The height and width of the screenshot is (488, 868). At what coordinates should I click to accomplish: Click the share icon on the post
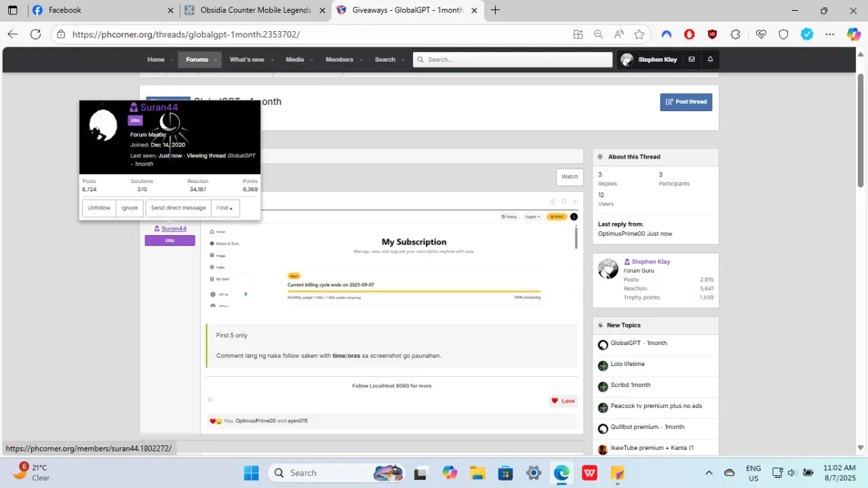tap(552, 201)
